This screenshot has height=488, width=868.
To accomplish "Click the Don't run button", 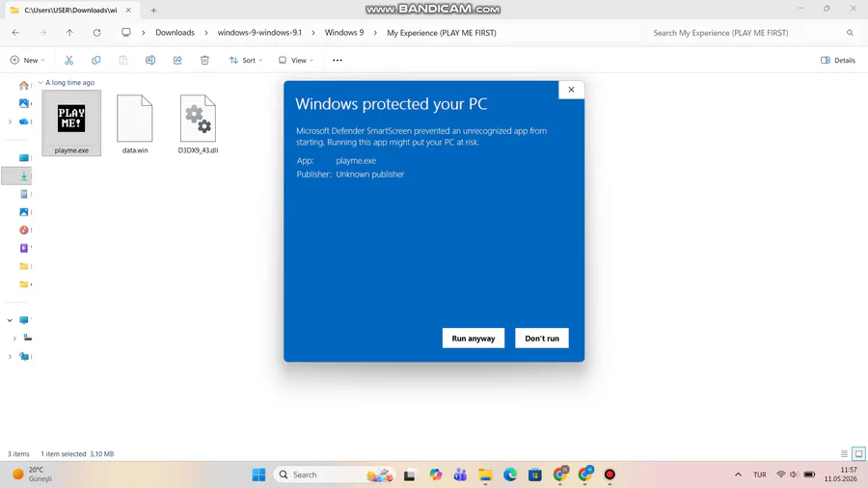I will pos(542,339).
